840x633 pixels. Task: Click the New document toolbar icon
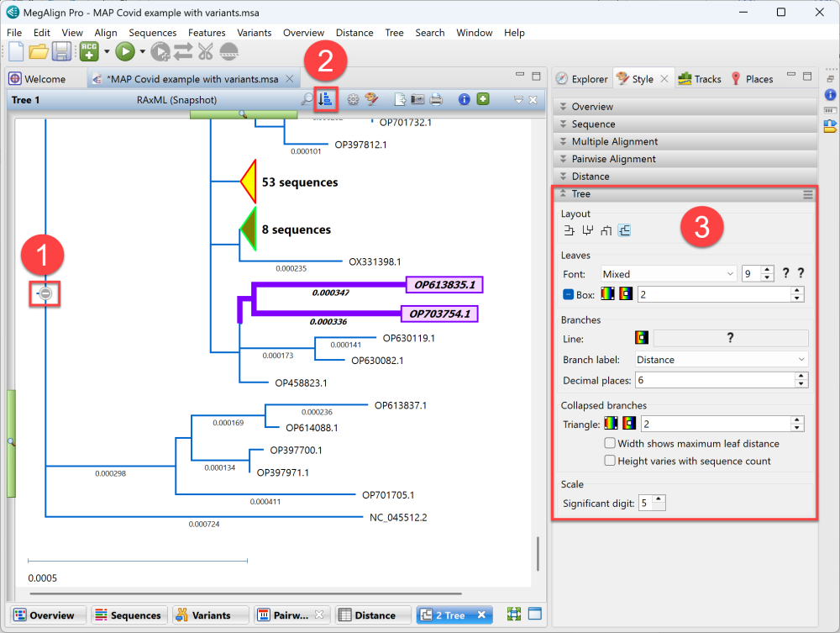tap(16, 52)
